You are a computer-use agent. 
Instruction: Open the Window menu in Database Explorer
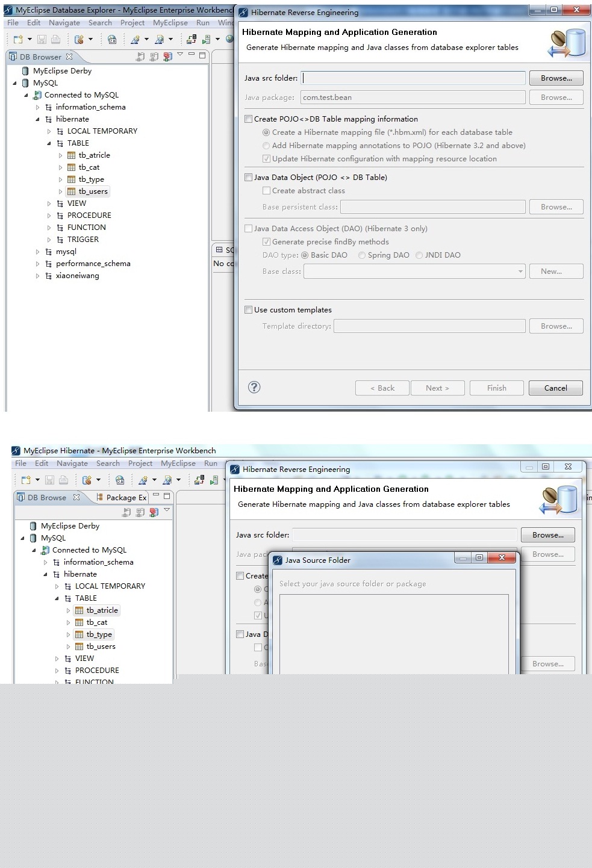(x=226, y=23)
